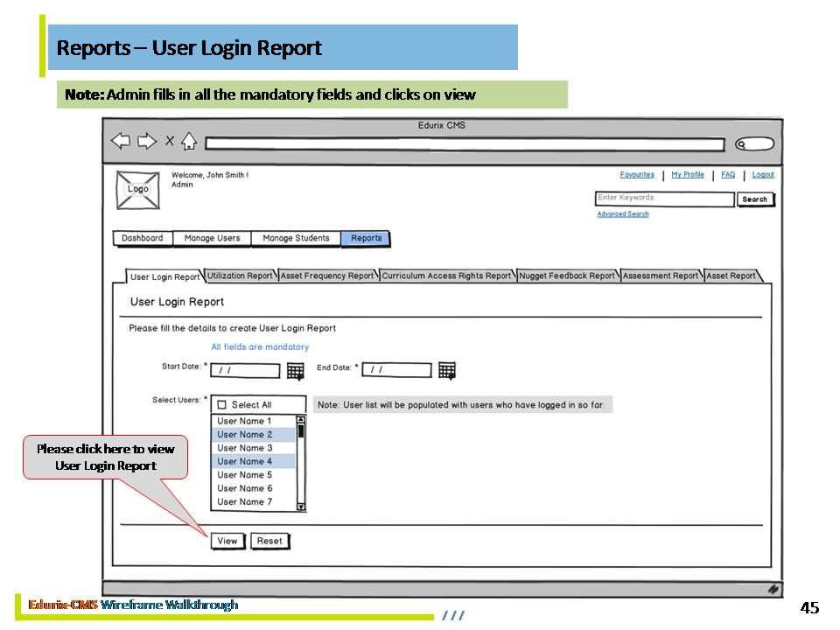Open Start Date calendar picker icon
This screenshot has height=630, width=840.
point(296,371)
